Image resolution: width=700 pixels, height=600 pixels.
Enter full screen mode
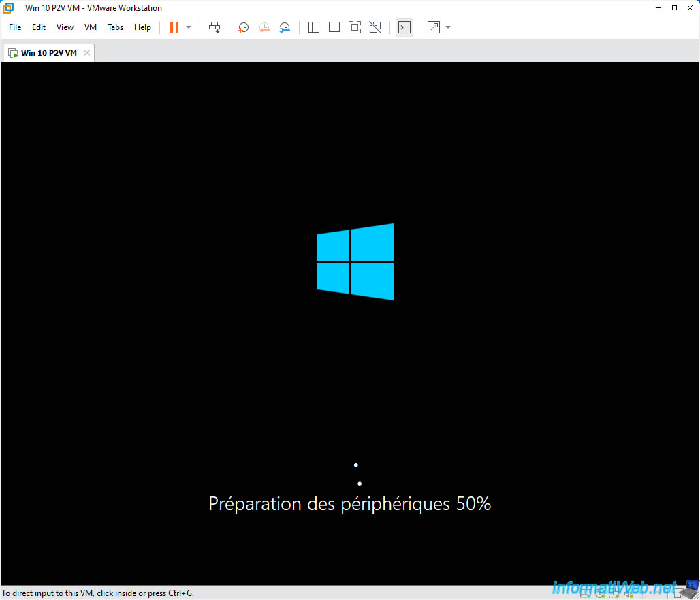pyautogui.click(x=355, y=27)
